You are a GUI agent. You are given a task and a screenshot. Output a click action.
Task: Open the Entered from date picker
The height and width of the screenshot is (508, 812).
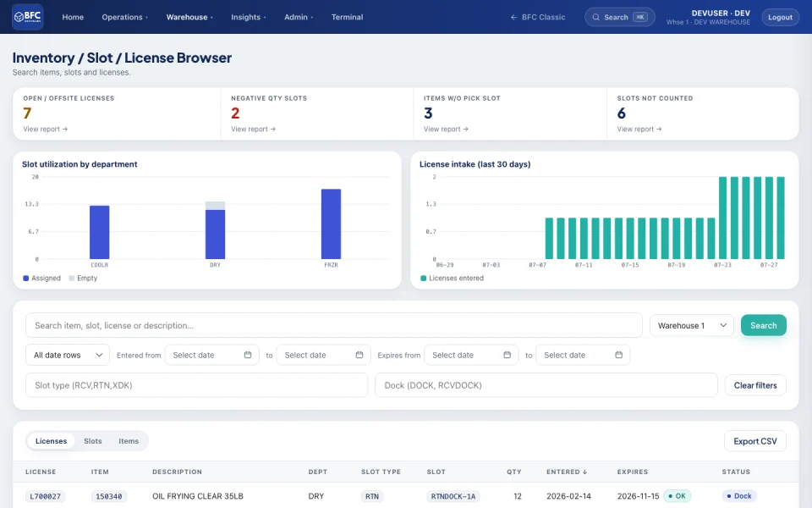(211, 355)
